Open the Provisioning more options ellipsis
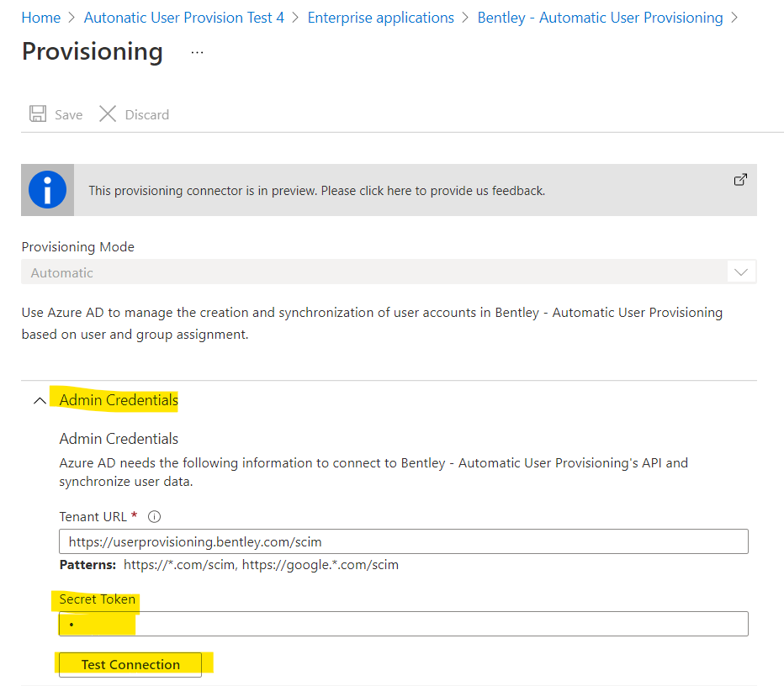The height and width of the screenshot is (686, 784). coord(197,52)
